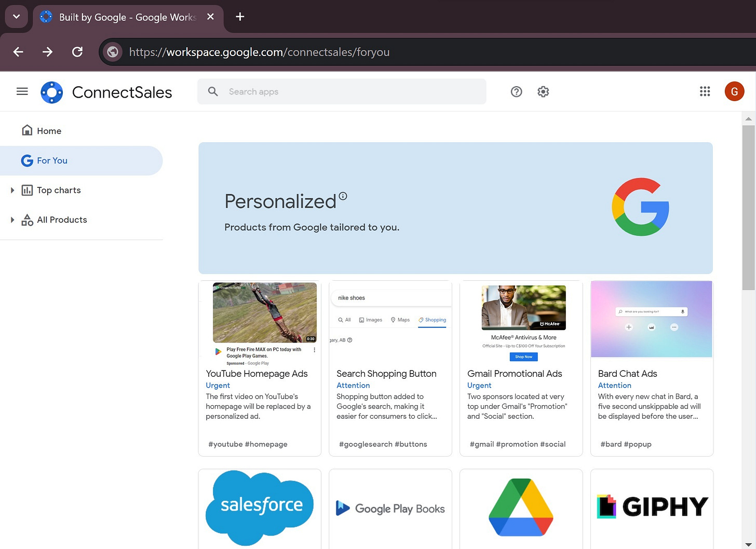Open the hamburger main menu

click(22, 92)
